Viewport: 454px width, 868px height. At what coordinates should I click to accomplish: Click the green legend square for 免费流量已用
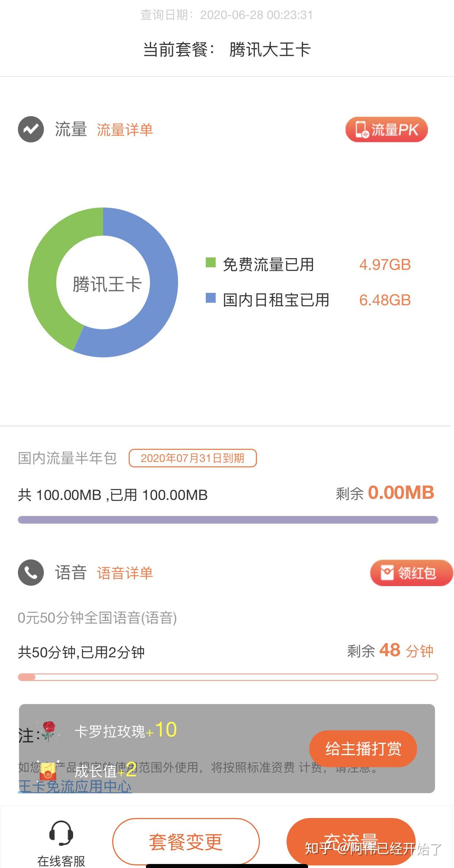pos(211,263)
